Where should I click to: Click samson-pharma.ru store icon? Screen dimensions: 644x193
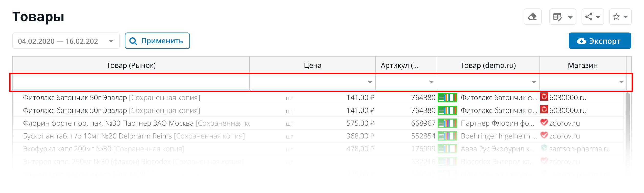[x=544, y=148]
